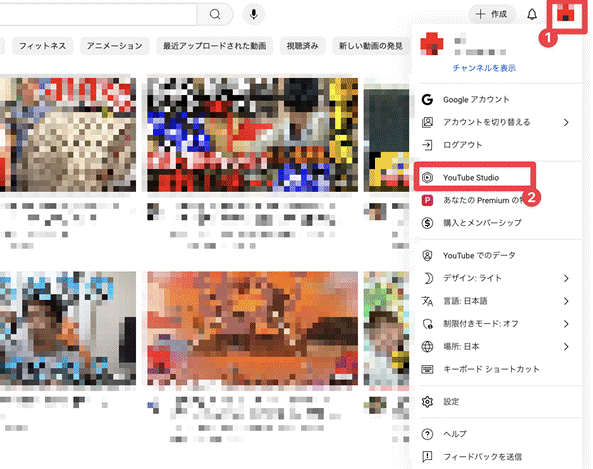Click the switch account person icon
The width and height of the screenshot is (593, 469).
point(427,122)
